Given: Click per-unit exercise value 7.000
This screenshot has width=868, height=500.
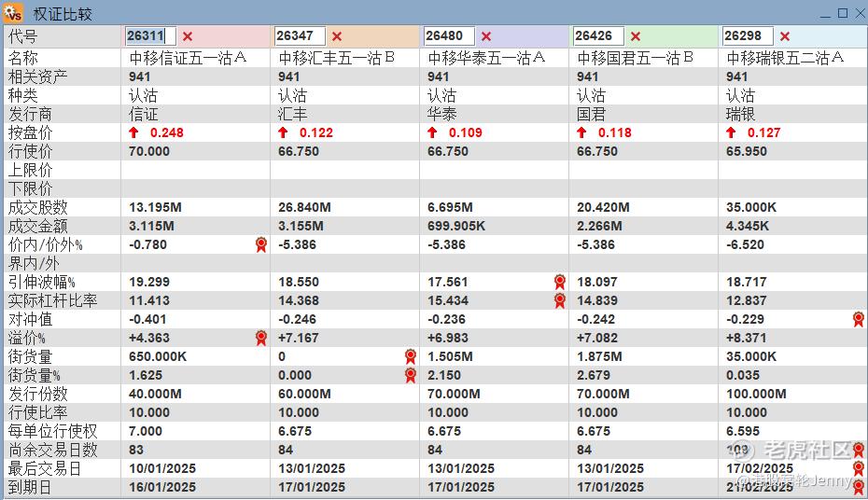Looking at the screenshot, I should tap(145, 431).
